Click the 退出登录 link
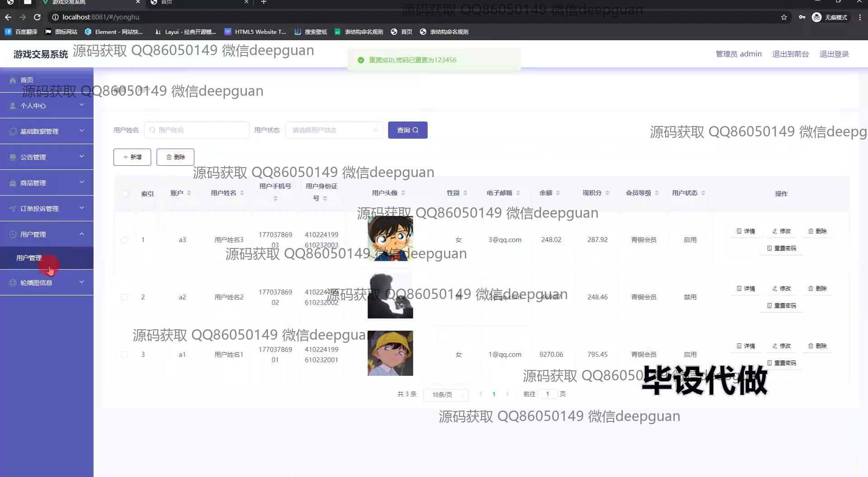Screen dimensions: 868x477 [834, 54]
